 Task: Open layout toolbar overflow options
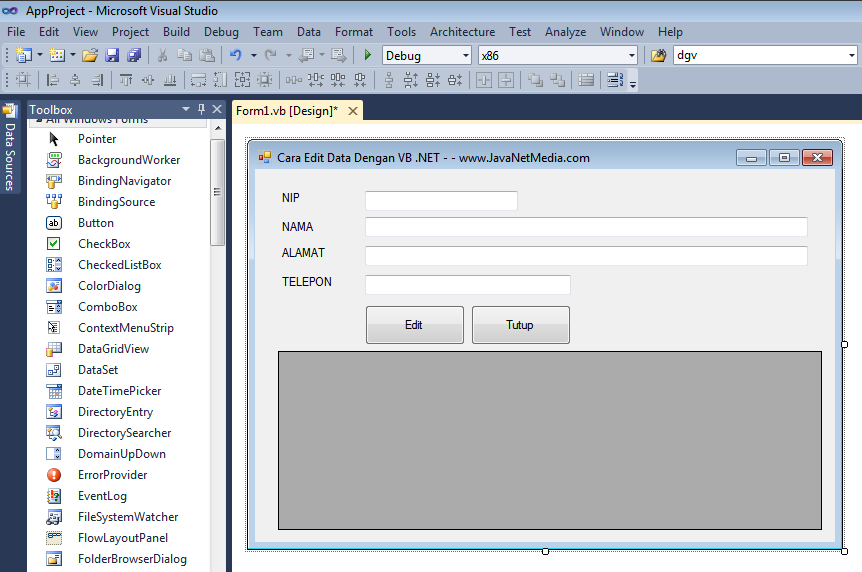[633, 84]
